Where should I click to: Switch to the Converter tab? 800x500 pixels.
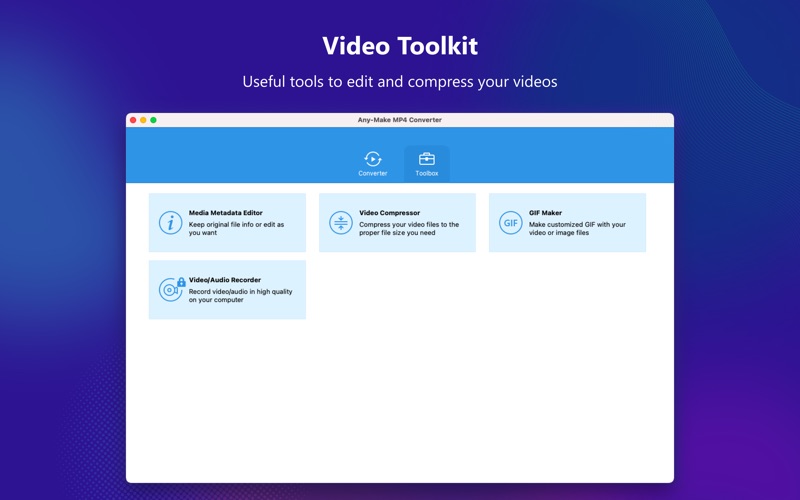tap(372, 164)
